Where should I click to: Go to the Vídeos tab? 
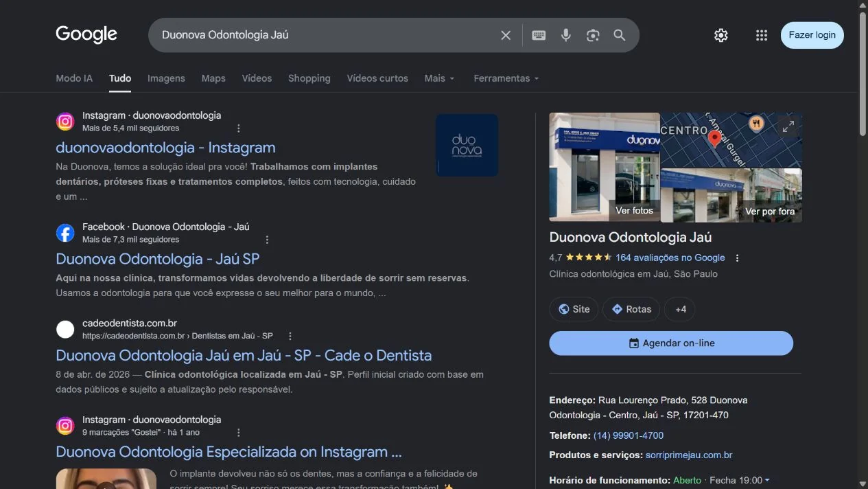257,78
